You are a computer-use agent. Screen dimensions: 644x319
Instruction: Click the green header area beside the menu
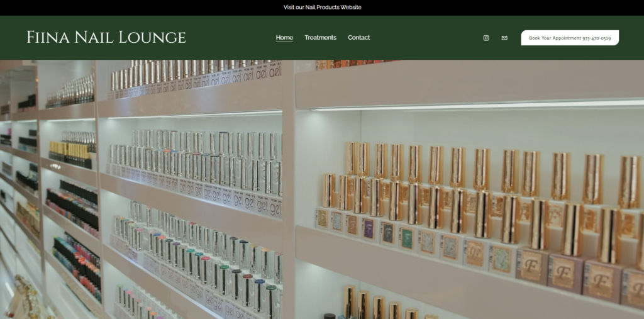coord(428,38)
